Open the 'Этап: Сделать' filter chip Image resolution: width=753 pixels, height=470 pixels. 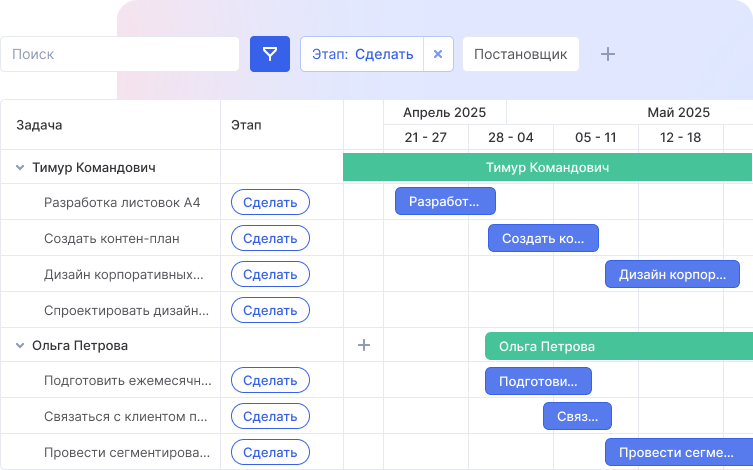(x=362, y=54)
